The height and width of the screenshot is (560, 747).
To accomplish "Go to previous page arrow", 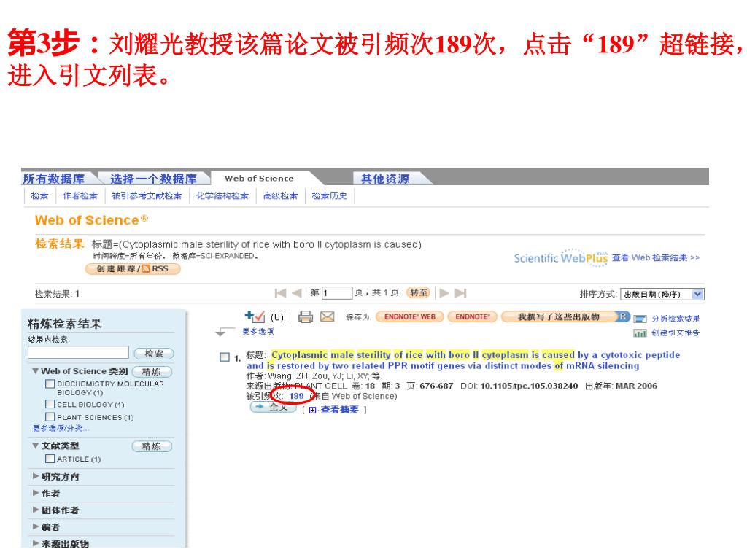I will pyautogui.click(x=296, y=293).
